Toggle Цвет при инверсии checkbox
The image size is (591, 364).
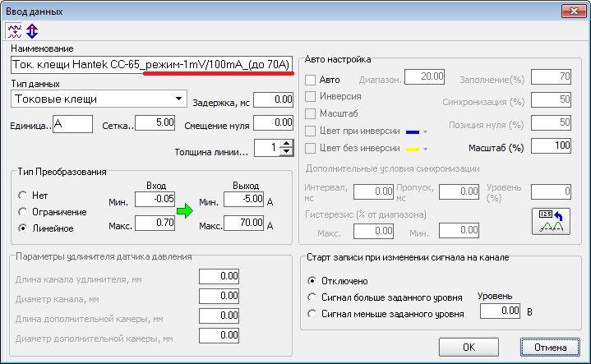(x=310, y=131)
